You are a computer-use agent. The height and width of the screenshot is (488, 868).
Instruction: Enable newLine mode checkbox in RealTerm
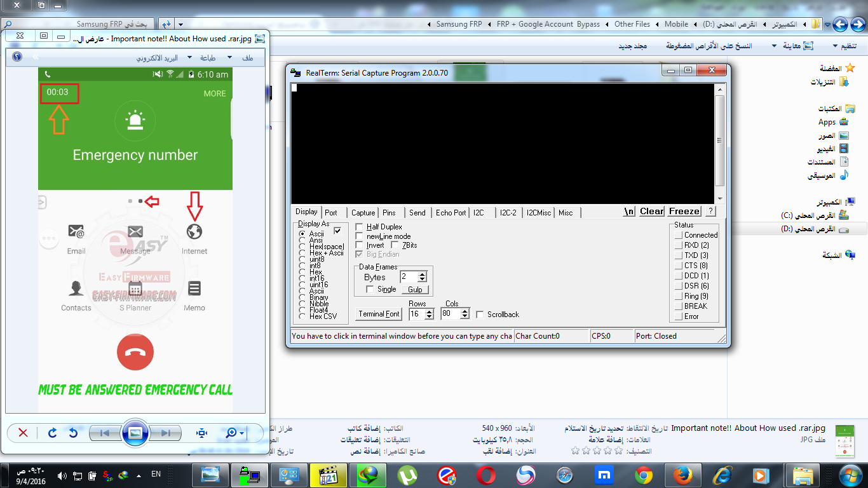tap(360, 236)
